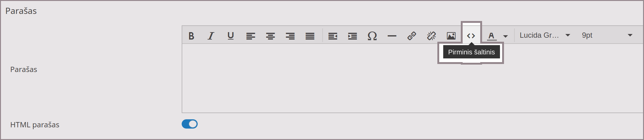
Task: Open the Lucida Gr… font family dropdown
Action: [x=545, y=35]
